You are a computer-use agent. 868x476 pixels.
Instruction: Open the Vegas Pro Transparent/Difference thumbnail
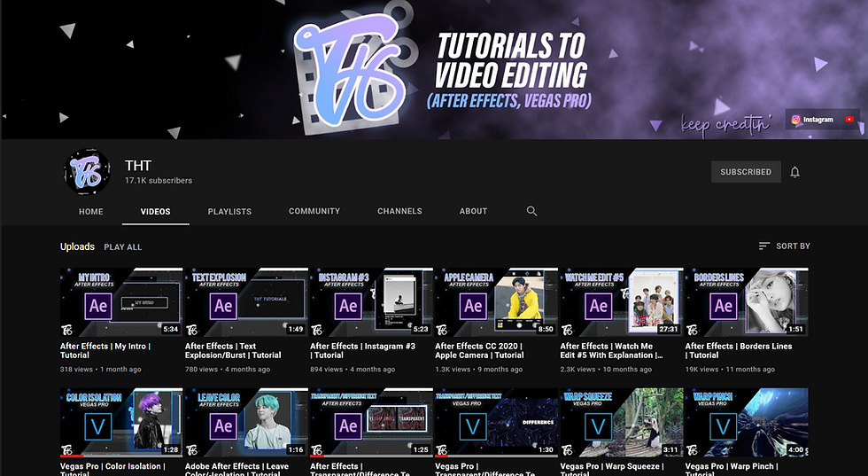(x=497, y=423)
